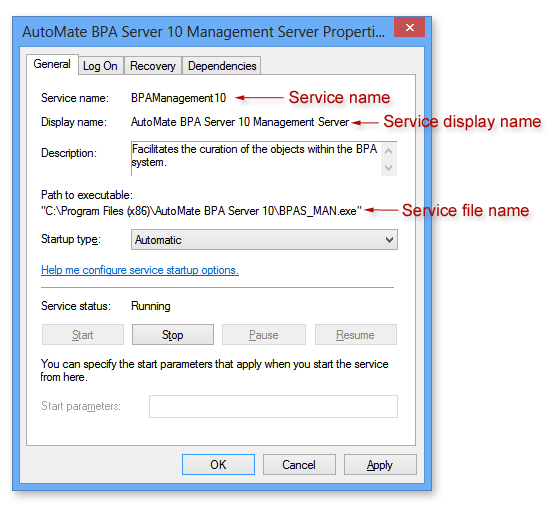Click the Service name: label

click(75, 98)
